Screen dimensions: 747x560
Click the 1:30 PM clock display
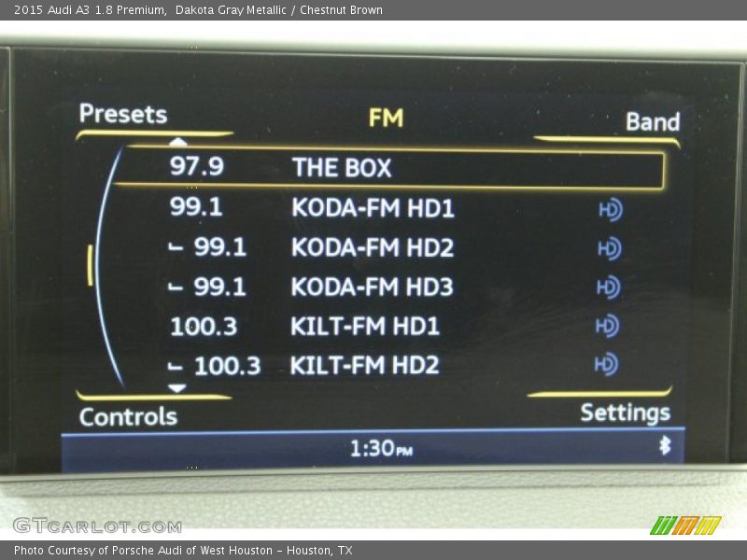click(x=381, y=449)
